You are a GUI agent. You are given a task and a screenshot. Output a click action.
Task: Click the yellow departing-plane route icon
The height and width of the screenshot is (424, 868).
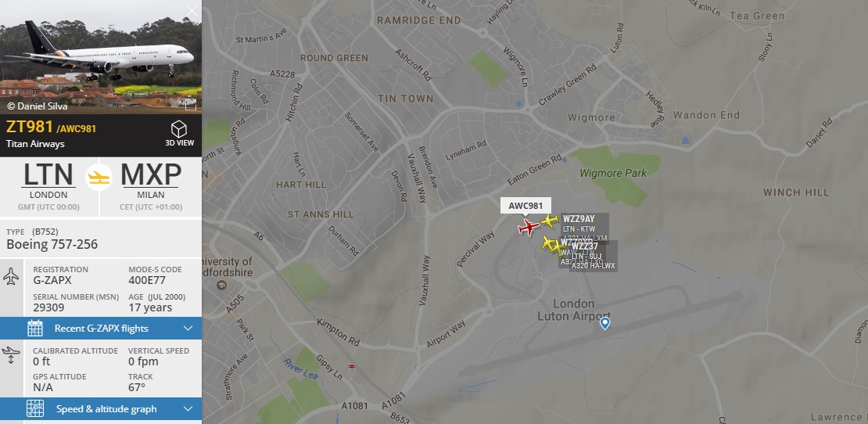click(x=99, y=177)
